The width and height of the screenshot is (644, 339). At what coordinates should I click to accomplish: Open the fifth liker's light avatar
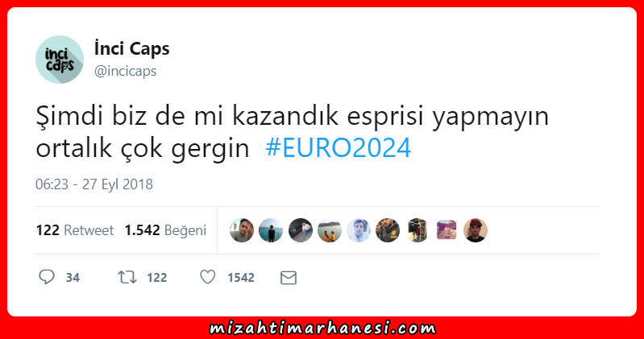coord(359,230)
